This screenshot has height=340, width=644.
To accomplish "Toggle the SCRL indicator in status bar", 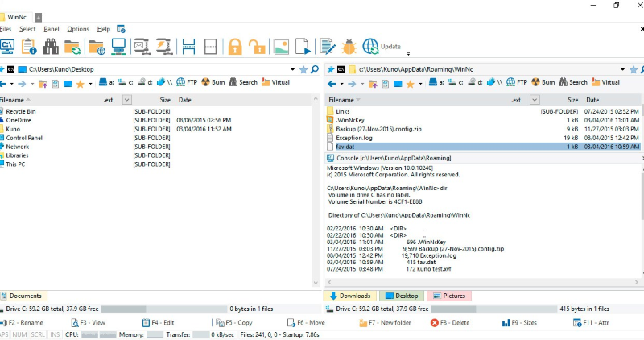I will [38, 334].
